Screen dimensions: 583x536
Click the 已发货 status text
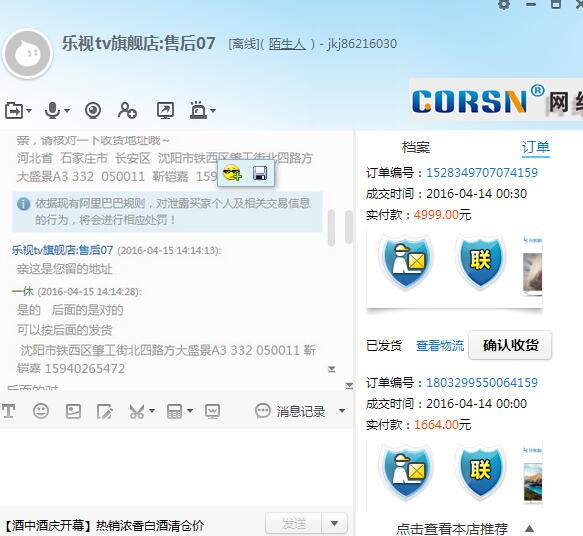[x=384, y=346]
